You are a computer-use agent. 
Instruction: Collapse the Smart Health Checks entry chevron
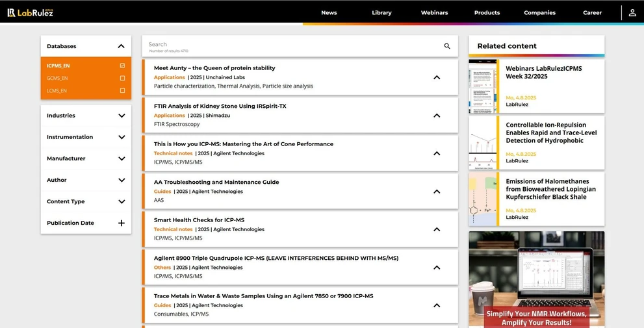(437, 229)
